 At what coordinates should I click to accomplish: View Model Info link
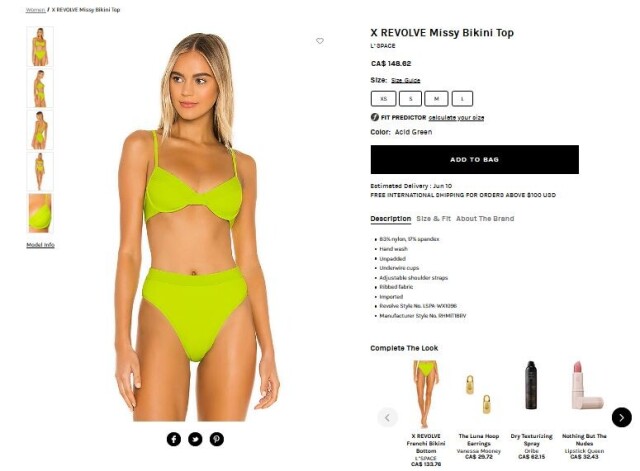(x=40, y=245)
